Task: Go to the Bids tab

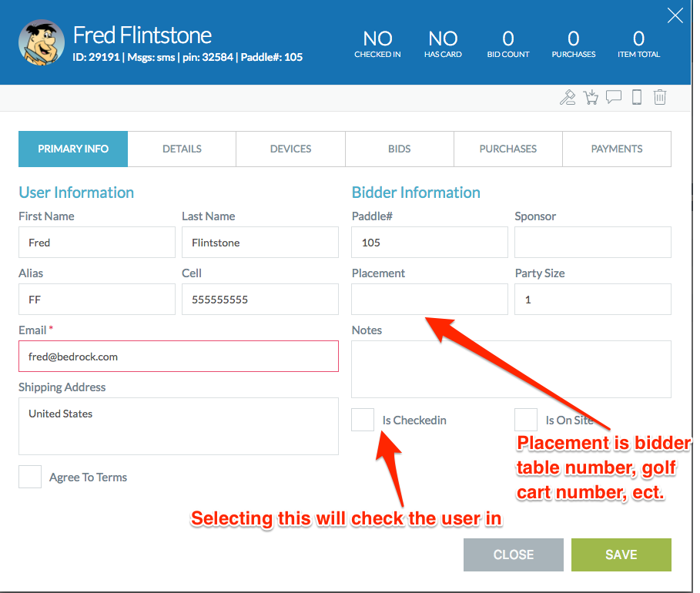Action: (x=400, y=149)
